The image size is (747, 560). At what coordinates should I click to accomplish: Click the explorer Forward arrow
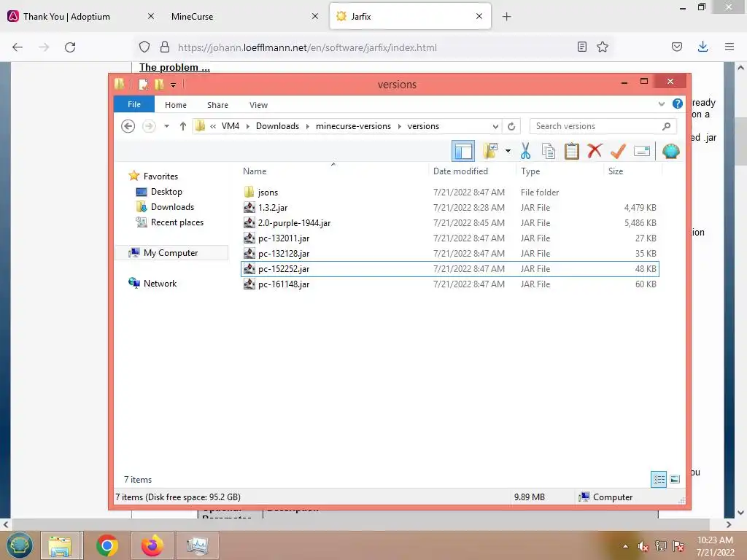[x=149, y=126]
